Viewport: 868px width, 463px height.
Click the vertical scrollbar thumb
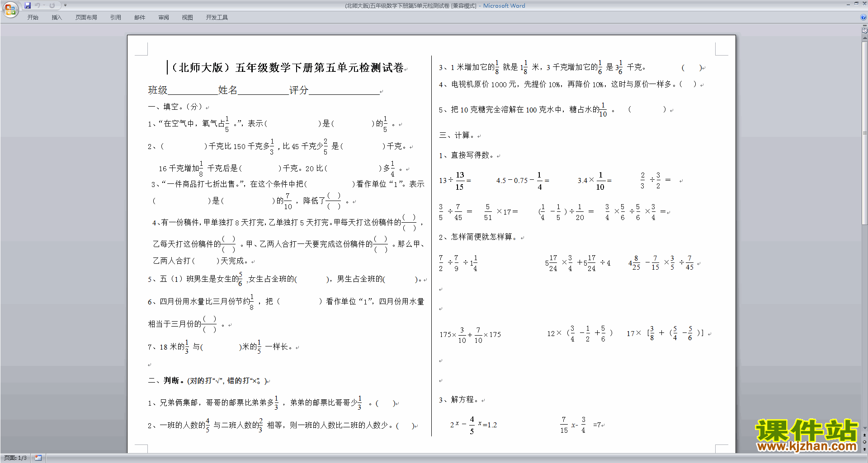point(865,133)
